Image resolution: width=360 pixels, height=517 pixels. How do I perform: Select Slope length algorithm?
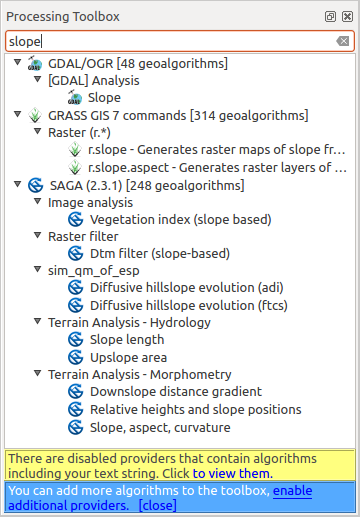coord(127,340)
